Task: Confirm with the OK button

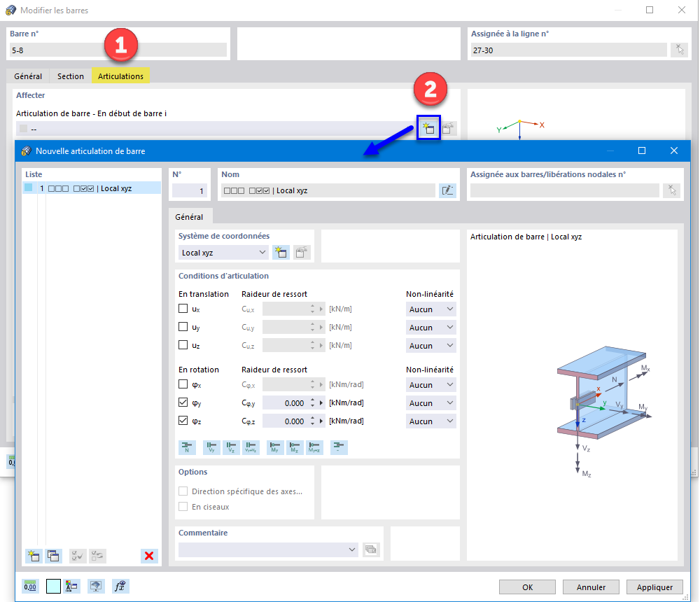Action: (527, 587)
